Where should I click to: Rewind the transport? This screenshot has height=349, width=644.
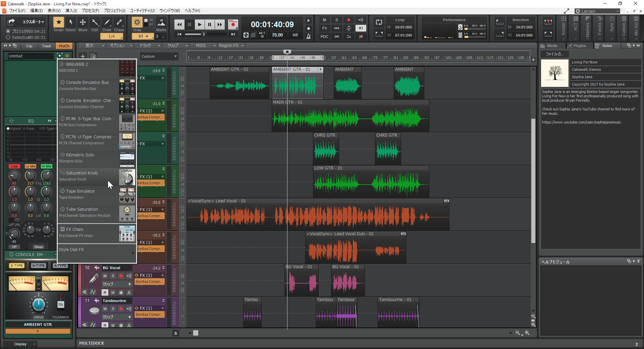[179, 24]
